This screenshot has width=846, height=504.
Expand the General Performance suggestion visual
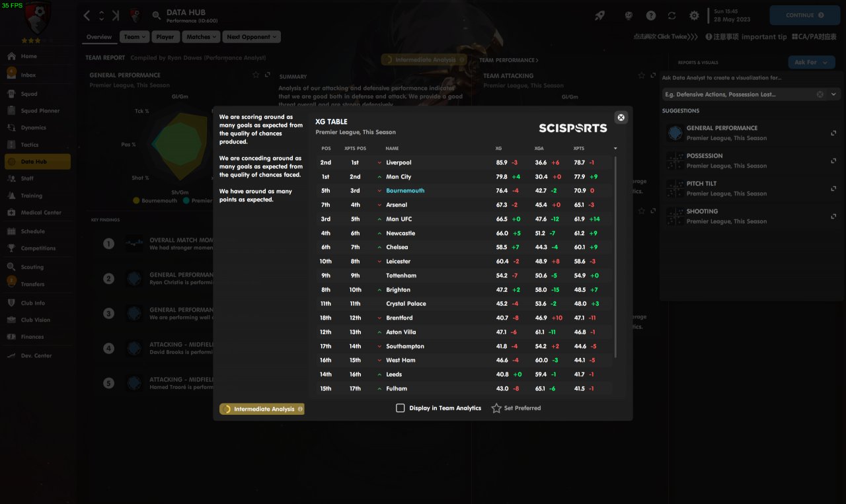pos(833,133)
